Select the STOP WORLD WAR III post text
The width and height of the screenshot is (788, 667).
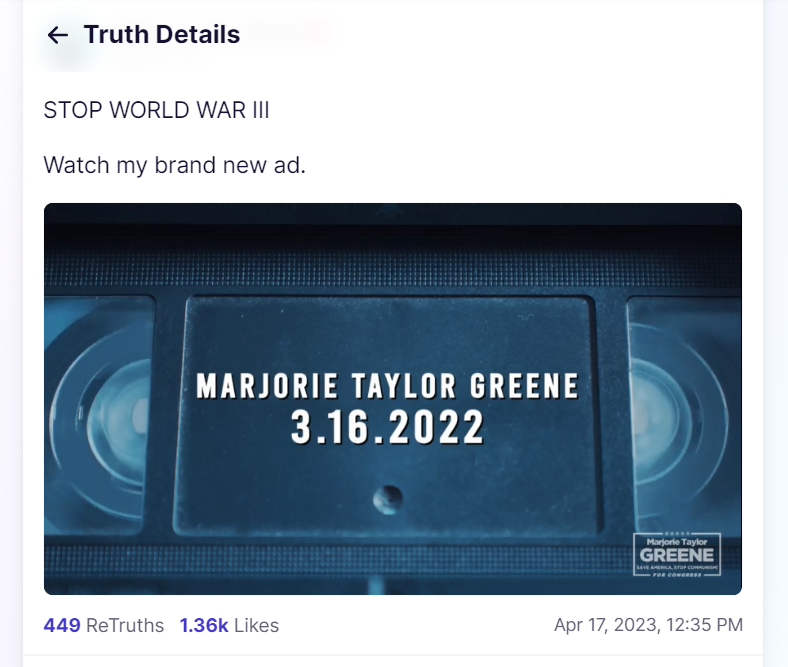click(x=156, y=110)
